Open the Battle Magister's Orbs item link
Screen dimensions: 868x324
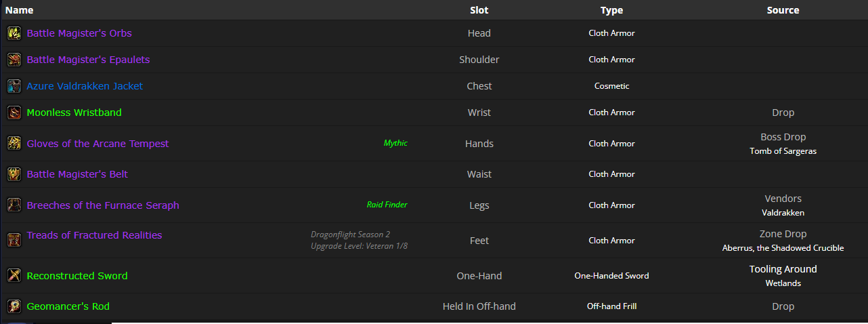click(79, 33)
